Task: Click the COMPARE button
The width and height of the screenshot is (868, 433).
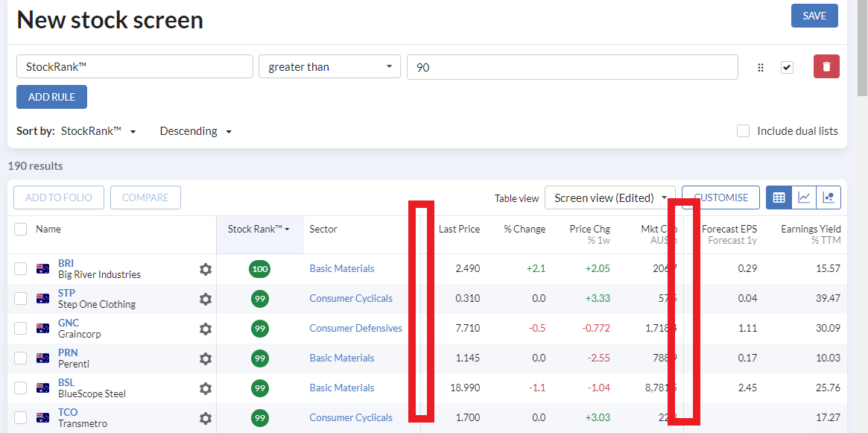Action: tap(145, 197)
